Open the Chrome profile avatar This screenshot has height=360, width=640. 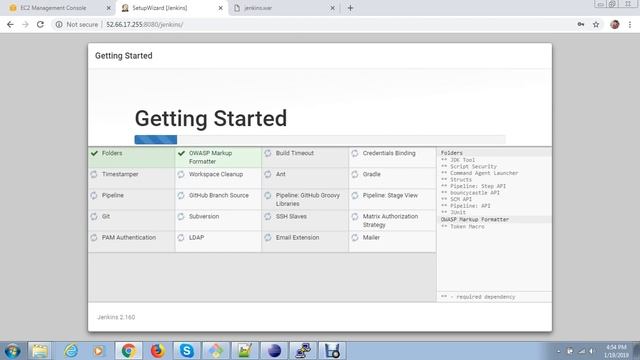pos(615,24)
